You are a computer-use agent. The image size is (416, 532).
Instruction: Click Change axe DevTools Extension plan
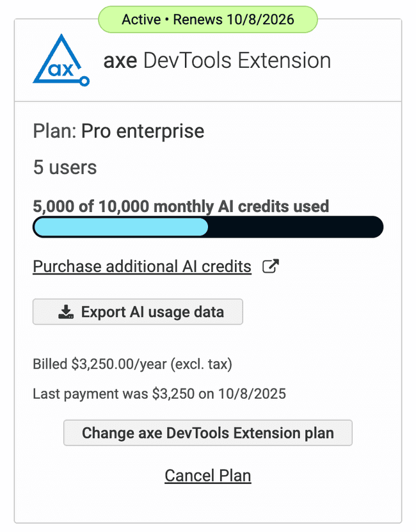tap(207, 433)
